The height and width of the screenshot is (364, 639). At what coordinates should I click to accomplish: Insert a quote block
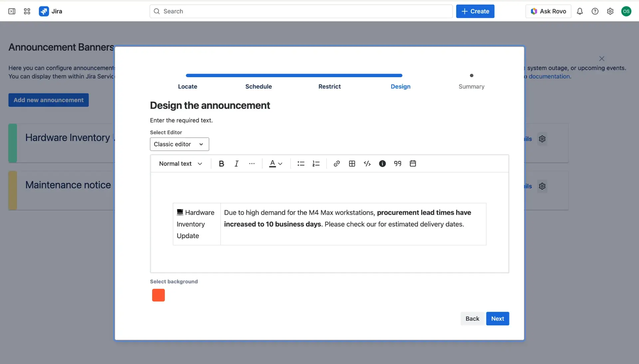(397, 163)
